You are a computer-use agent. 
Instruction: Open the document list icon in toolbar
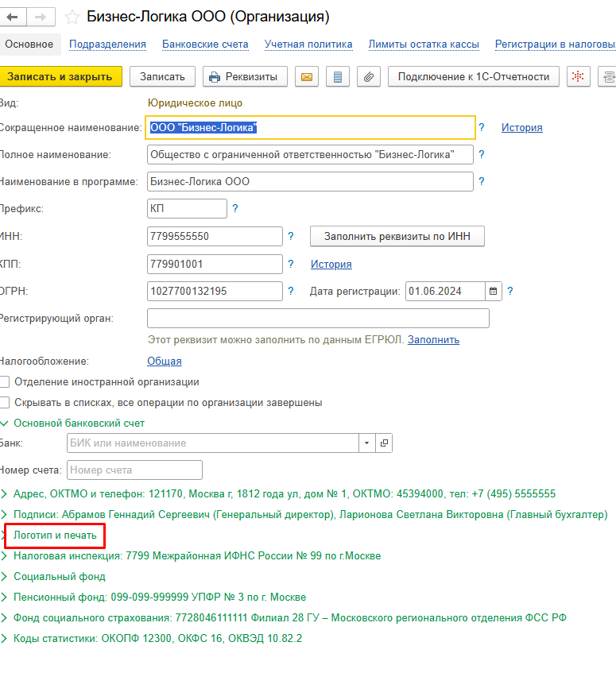pyautogui.click(x=337, y=77)
